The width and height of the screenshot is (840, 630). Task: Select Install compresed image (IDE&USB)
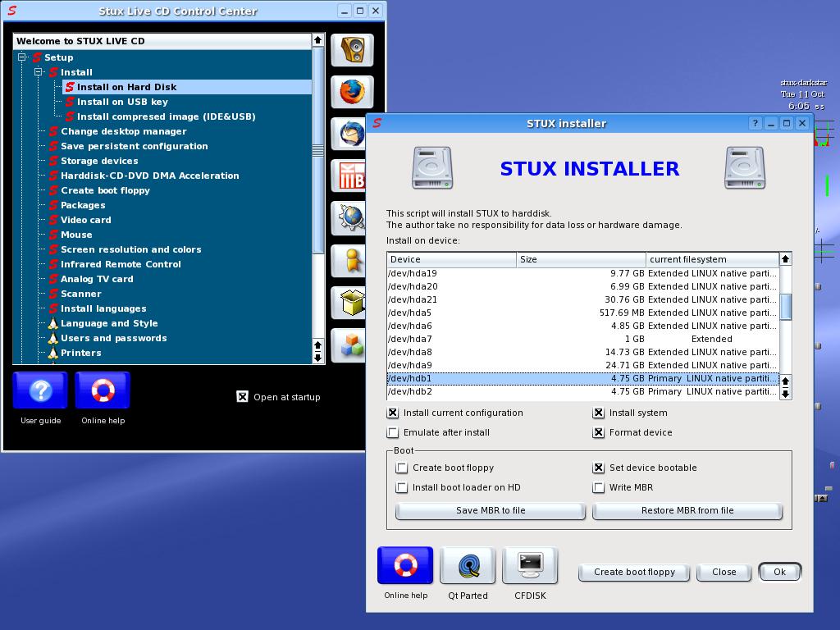click(x=166, y=116)
